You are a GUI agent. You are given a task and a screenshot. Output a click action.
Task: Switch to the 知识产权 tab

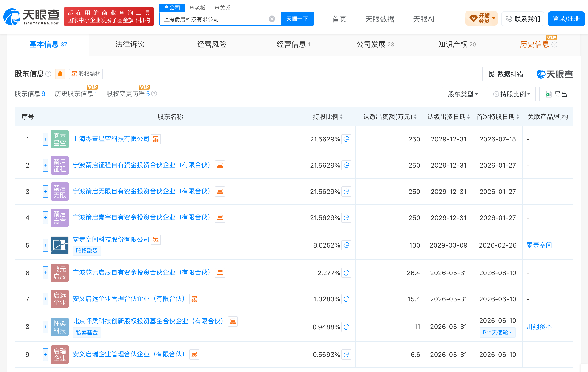point(457,44)
